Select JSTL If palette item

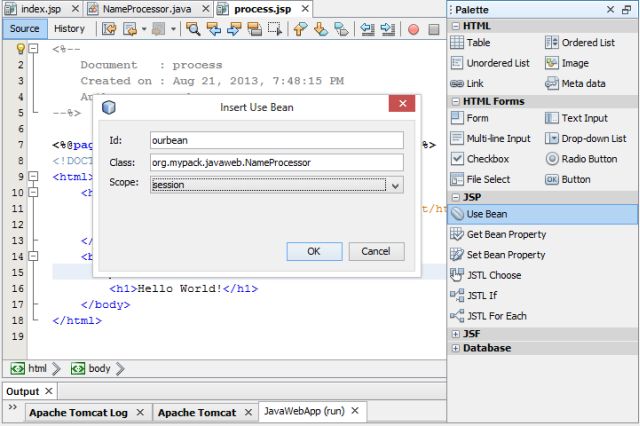473,295
